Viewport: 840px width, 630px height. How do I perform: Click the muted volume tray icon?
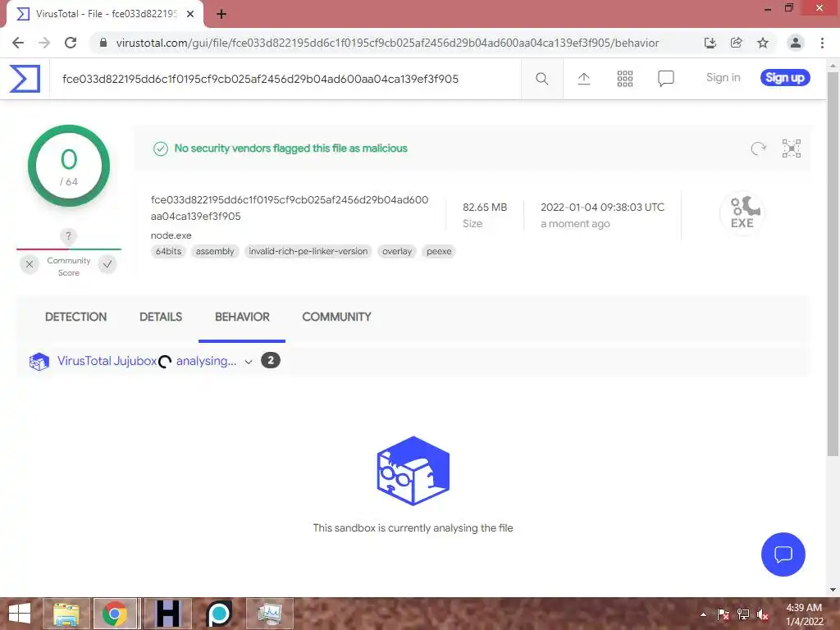762,614
